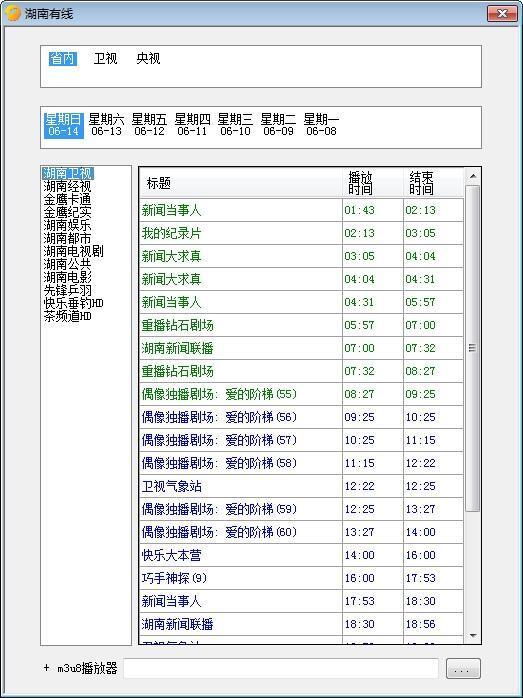Click the 16:00 end time of 快乐大本营
523x698 pixels.
coord(433,555)
